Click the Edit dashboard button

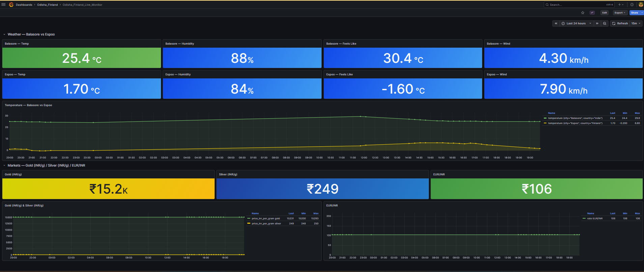tap(605, 13)
